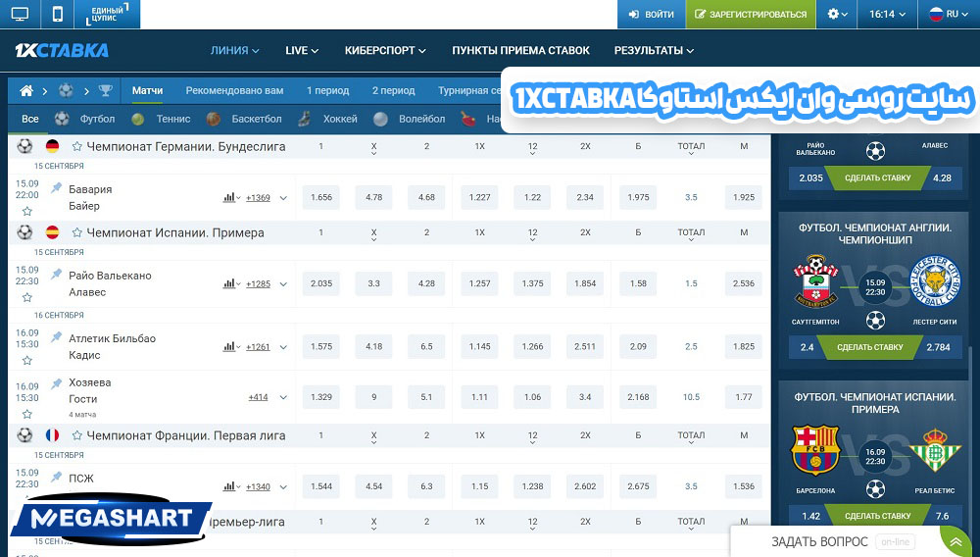Click the ЗАРЕГИСТРИРОВАТЬСЯ button
980x557 pixels.
click(x=751, y=14)
